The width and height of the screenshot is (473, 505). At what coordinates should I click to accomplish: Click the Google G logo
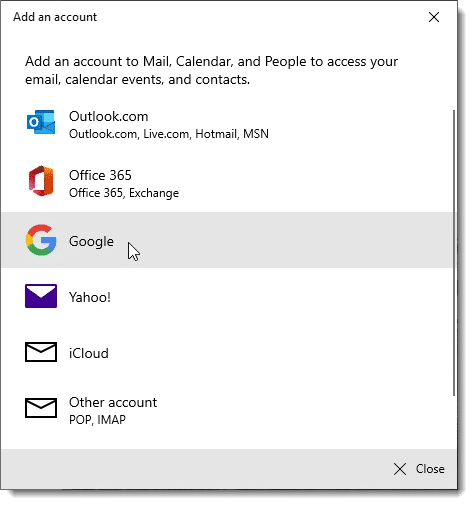pos(41,240)
